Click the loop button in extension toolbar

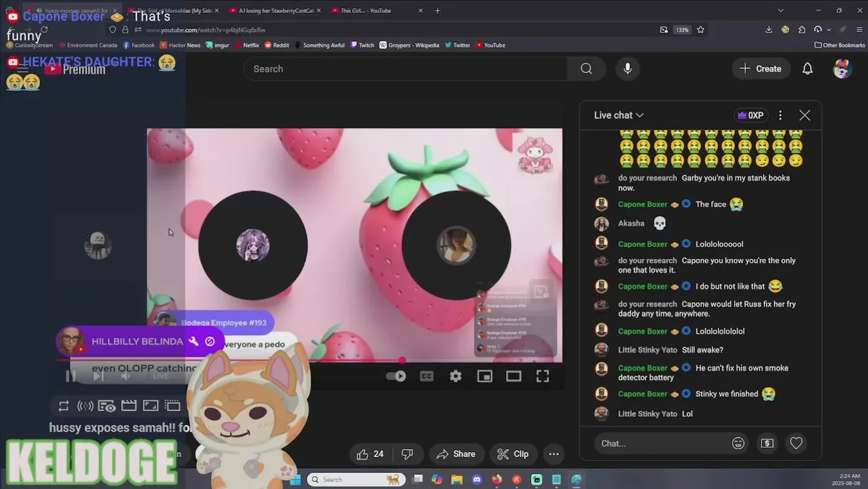coord(64,406)
